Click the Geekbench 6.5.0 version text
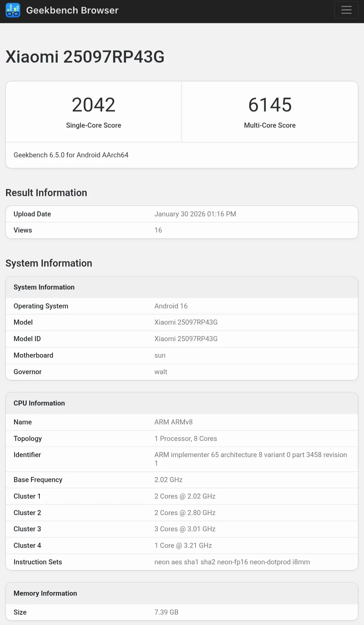The height and width of the screenshot is (625, 364). click(x=71, y=155)
